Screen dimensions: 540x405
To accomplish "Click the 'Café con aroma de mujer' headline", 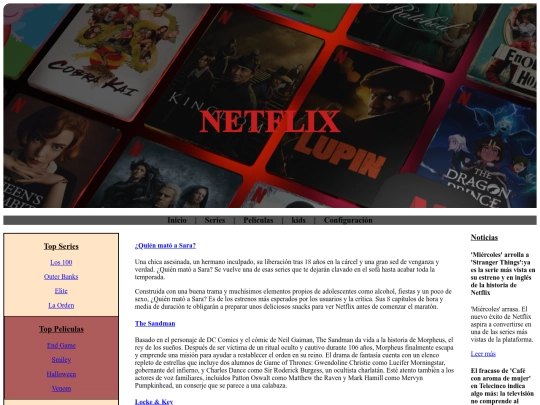I will [503, 386].
